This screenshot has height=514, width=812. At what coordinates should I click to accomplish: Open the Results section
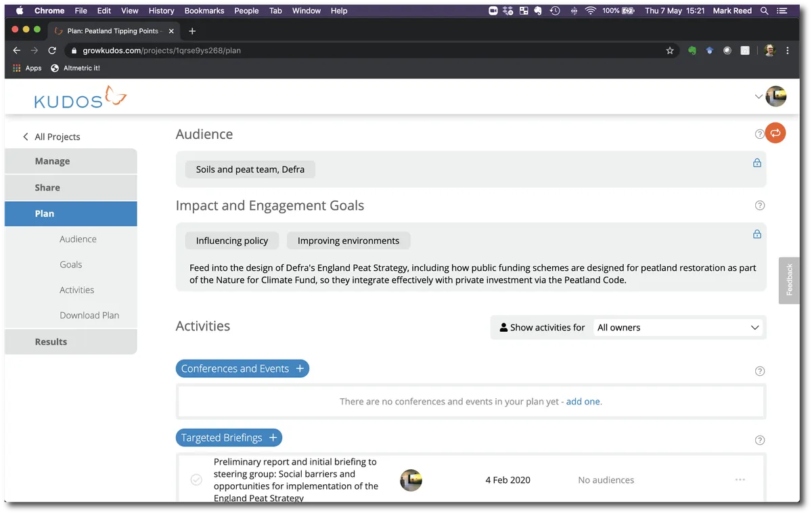71,342
